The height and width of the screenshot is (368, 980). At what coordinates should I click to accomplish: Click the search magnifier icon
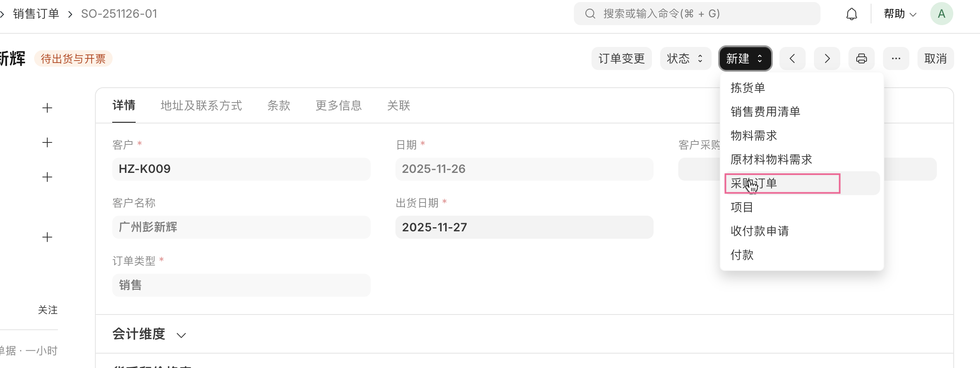[590, 14]
